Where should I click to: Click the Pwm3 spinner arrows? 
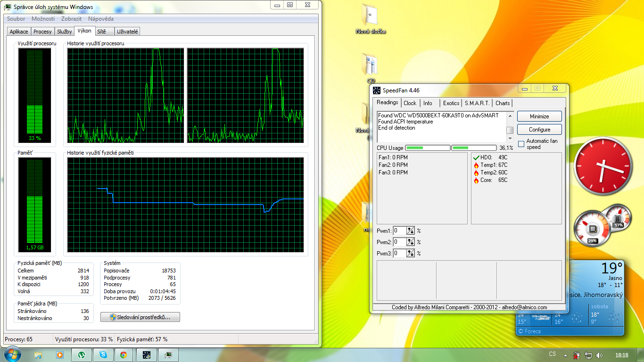[x=411, y=253]
